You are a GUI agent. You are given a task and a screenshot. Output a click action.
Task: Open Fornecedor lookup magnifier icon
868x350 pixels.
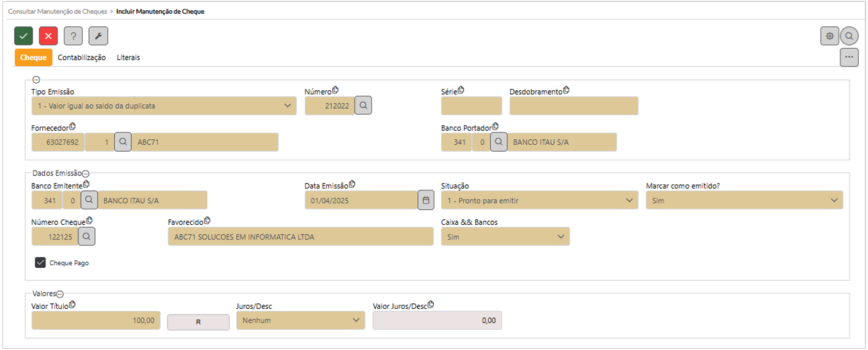[x=123, y=142]
